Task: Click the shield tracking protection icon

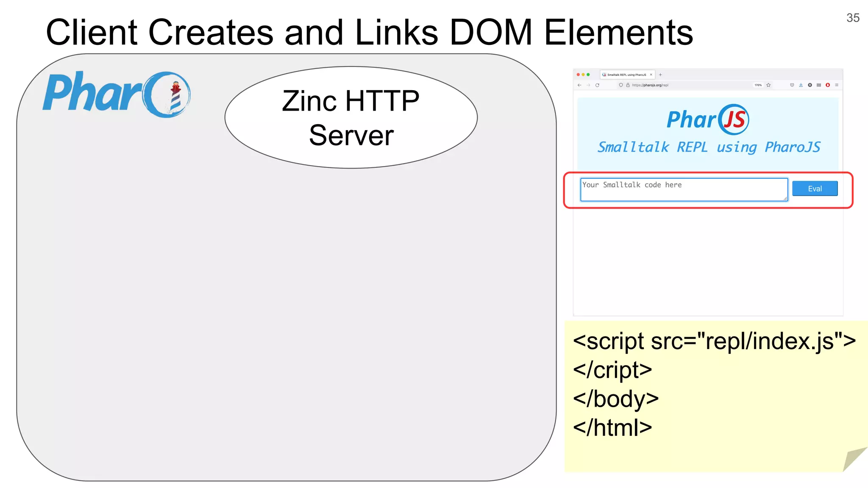Action: [x=621, y=85]
